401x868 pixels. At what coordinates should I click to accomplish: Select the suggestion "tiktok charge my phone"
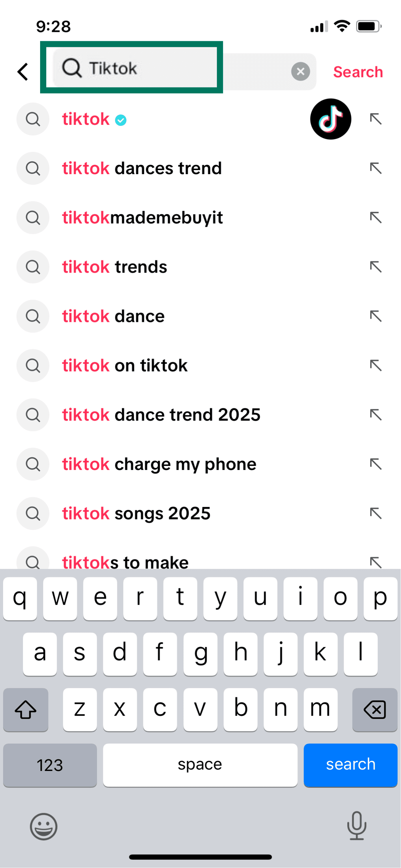pos(159,464)
